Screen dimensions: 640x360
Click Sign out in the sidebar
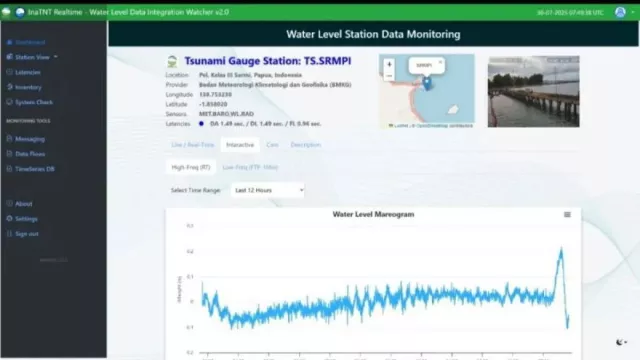coord(23,234)
